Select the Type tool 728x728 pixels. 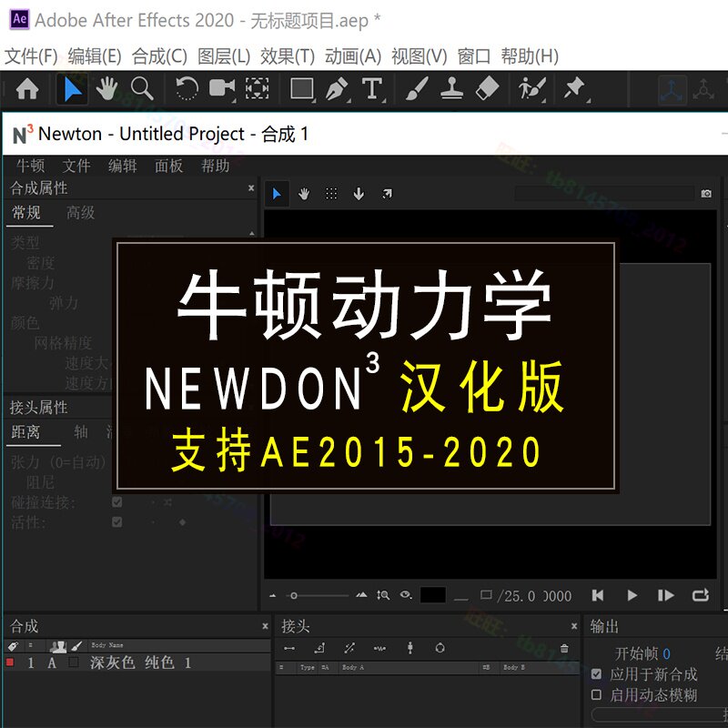(373, 90)
